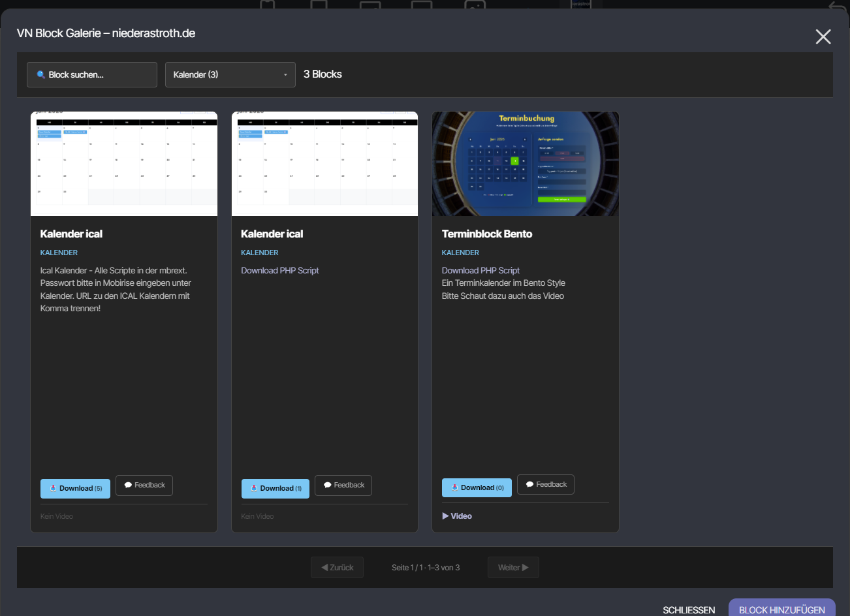
Task: Close the VN Block Galerie dialog
Action: pos(823,37)
